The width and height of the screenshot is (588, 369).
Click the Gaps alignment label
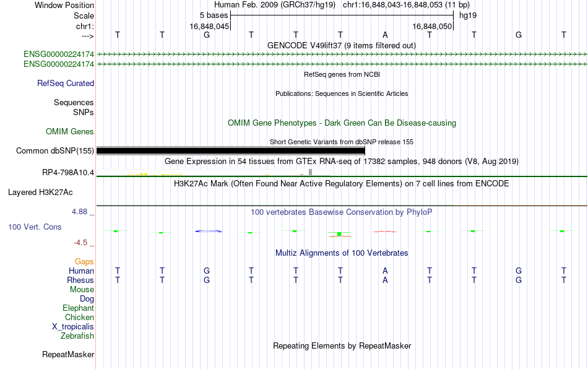(84, 261)
